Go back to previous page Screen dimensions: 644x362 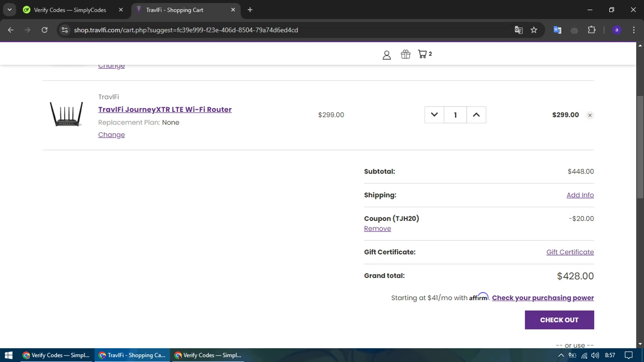(11, 30)
